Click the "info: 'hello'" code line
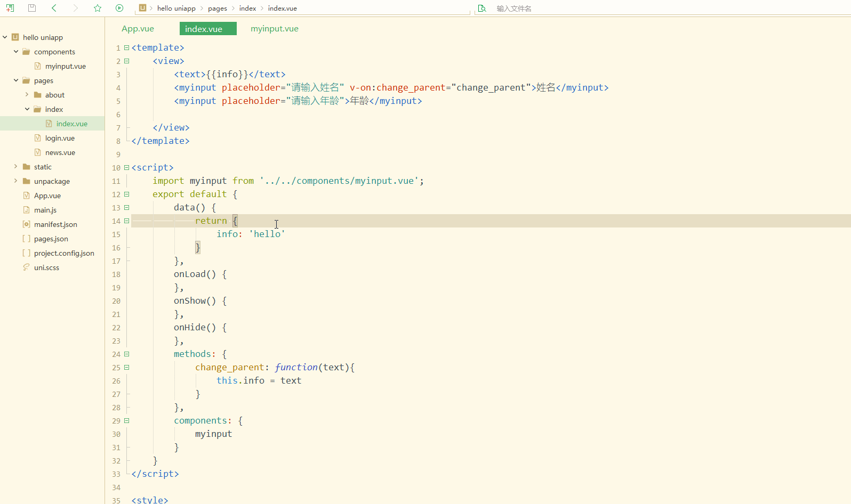 (x=251, y=234)
